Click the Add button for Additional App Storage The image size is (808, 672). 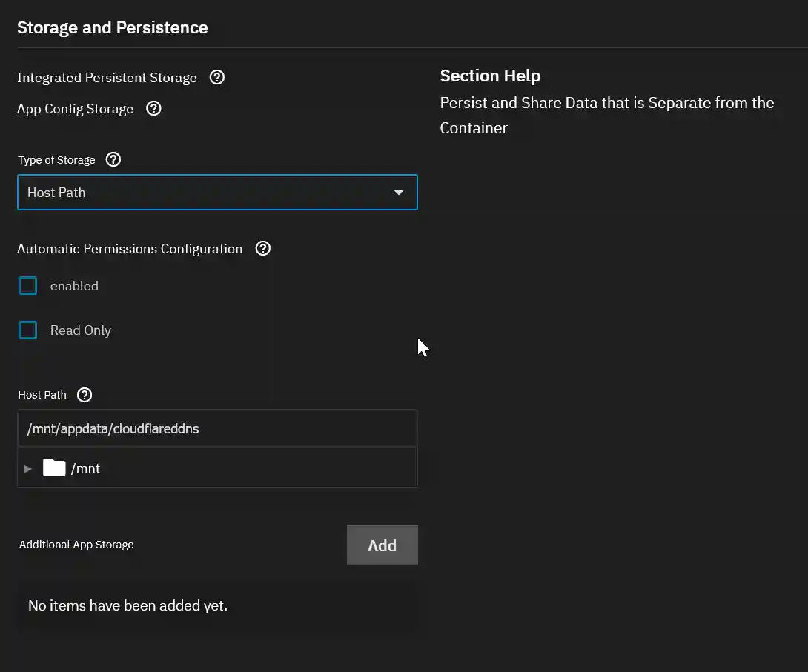[382, 545]
